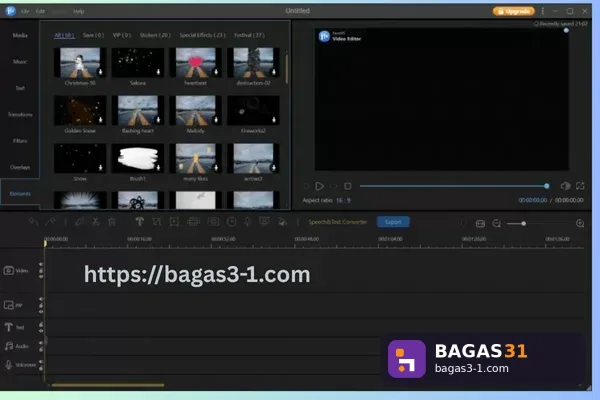Hide the Text track with eye icon
The width and height of the screenshot is (600, 400).
click(x=41, y=330)
